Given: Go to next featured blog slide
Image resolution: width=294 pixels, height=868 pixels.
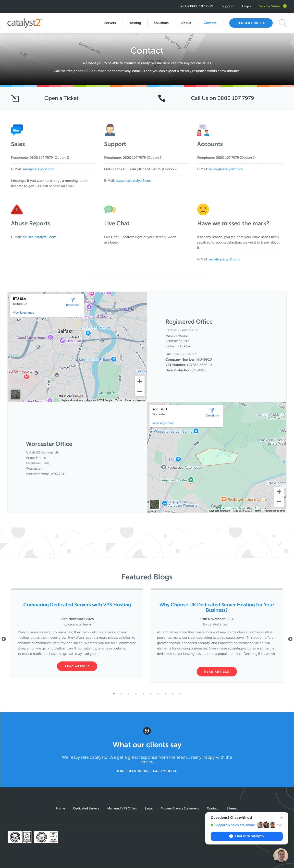Looking at the screenshot, I should tap(290, 639).
